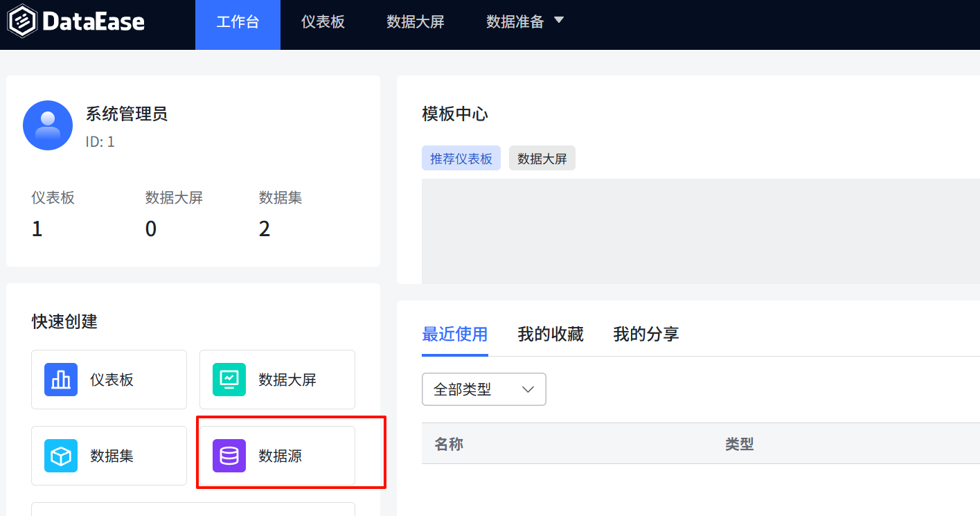The height and width of the screenshot is (516, 980).
Task: Click the green 数据大屏 monitor icon
Action: [x=229, y=380]
